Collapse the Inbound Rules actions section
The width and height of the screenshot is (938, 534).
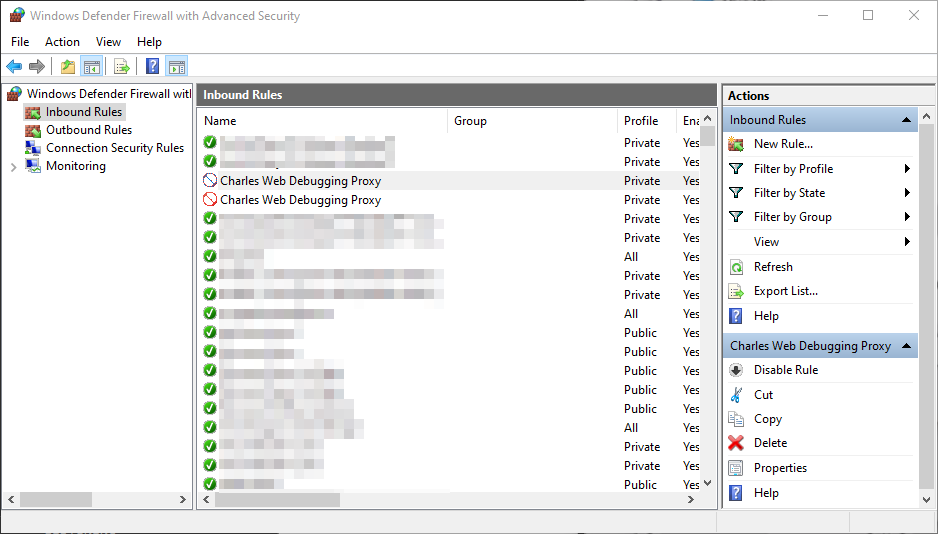point(906,120)
